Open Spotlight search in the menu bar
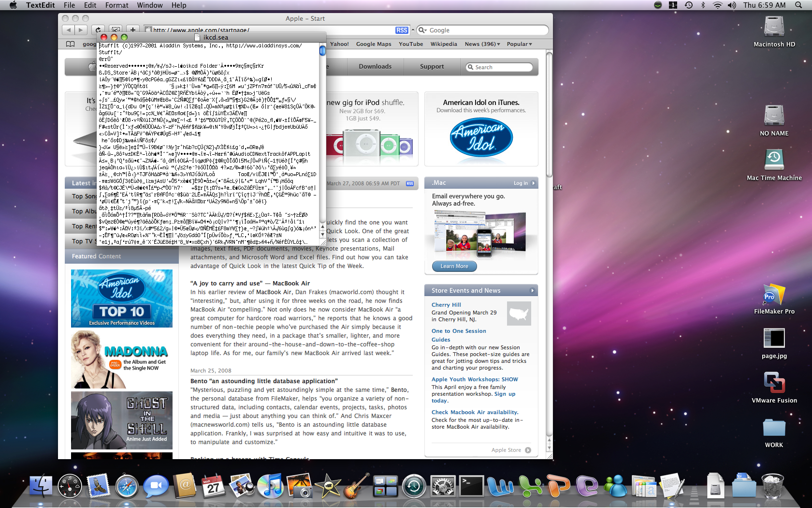This screenshot has width=812, height=508. click(x=798, y=5)
